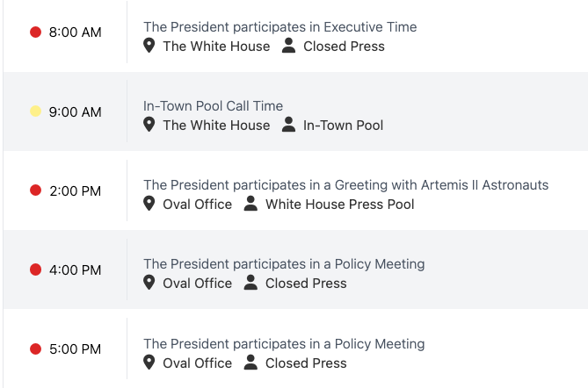Click the red dot beside 2:00 PM
Viewport: 588px width, 388px height.
36,190
